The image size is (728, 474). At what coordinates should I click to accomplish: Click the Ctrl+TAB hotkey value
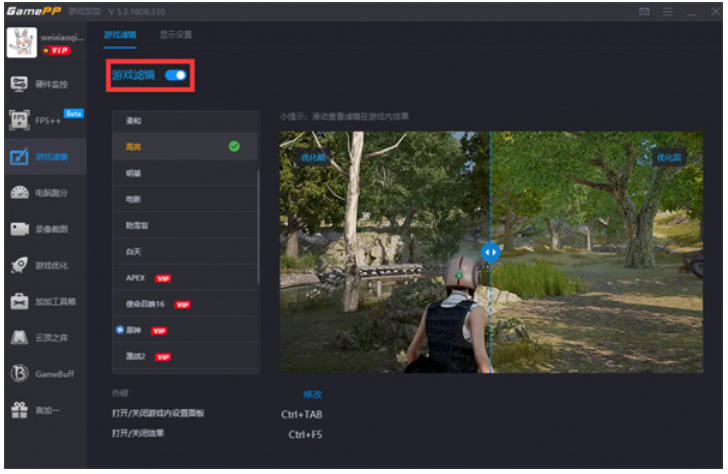pyautogui.click(x=302, y=414)
